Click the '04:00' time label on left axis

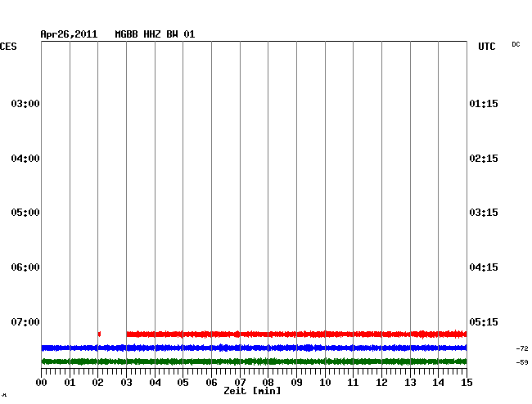(25, 159)
